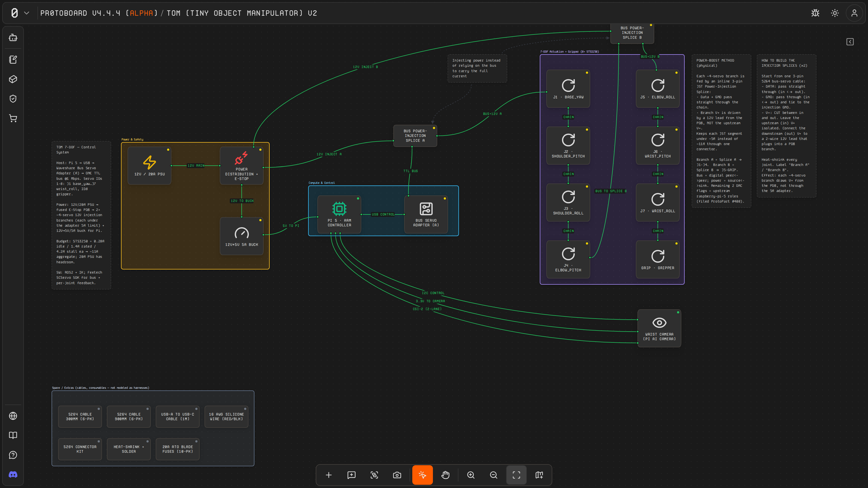The image size is (868, 488).
Task: Click the add comment toolbar icon
Action: pyautogui.click(x=352, y=475)
